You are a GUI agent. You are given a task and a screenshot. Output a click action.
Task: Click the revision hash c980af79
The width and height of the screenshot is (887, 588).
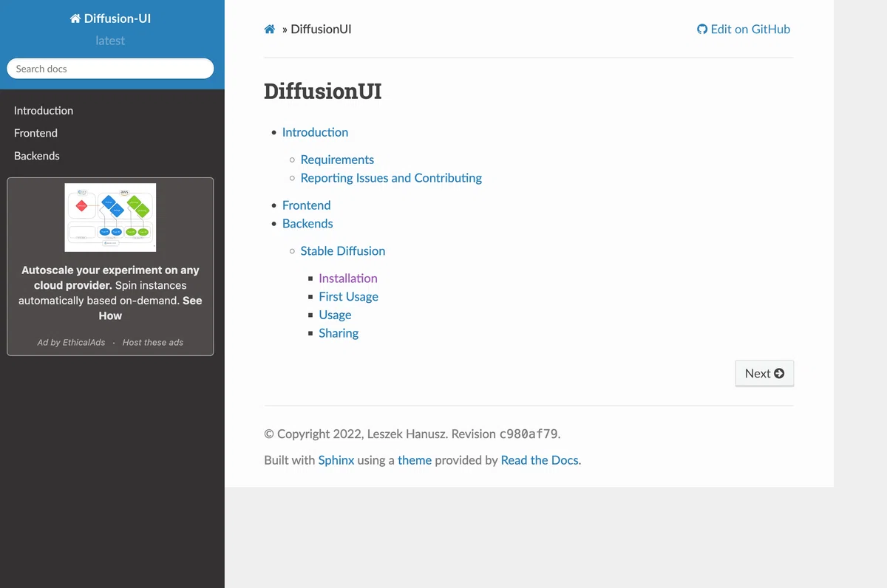click(529, 434)
